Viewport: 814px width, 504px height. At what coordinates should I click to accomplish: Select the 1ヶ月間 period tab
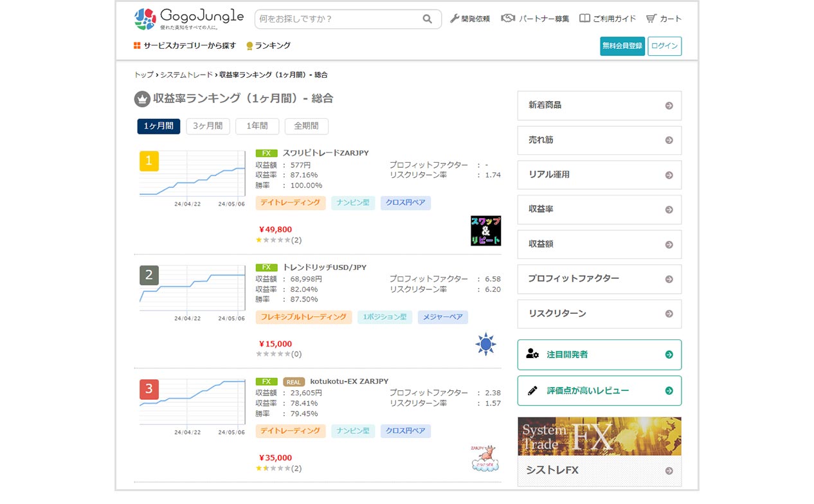point(159,126)
